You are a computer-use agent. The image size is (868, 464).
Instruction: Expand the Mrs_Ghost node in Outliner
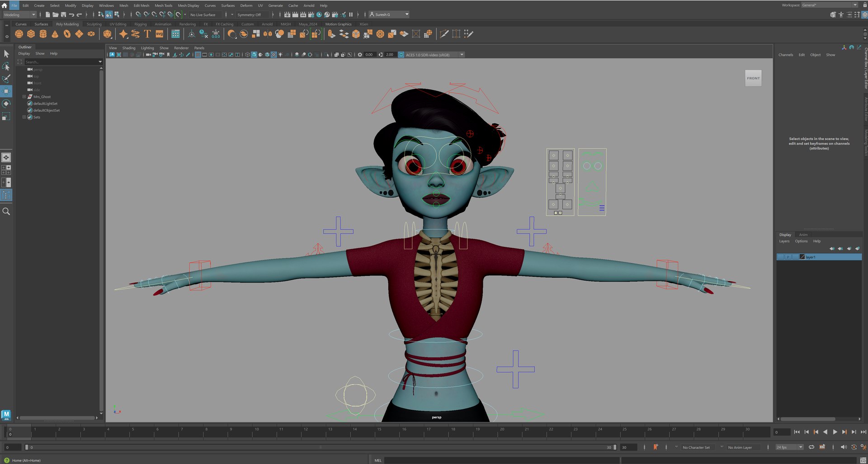coord(24,97)
